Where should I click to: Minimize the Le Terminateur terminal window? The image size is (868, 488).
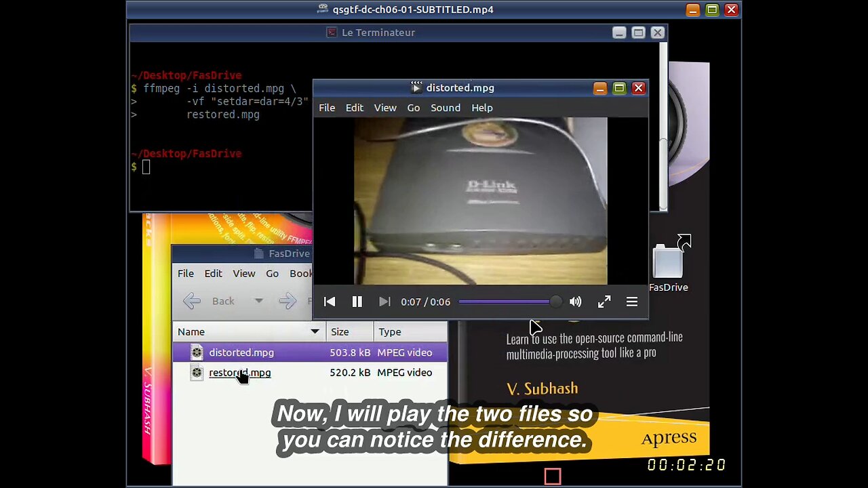click(619, 33)
